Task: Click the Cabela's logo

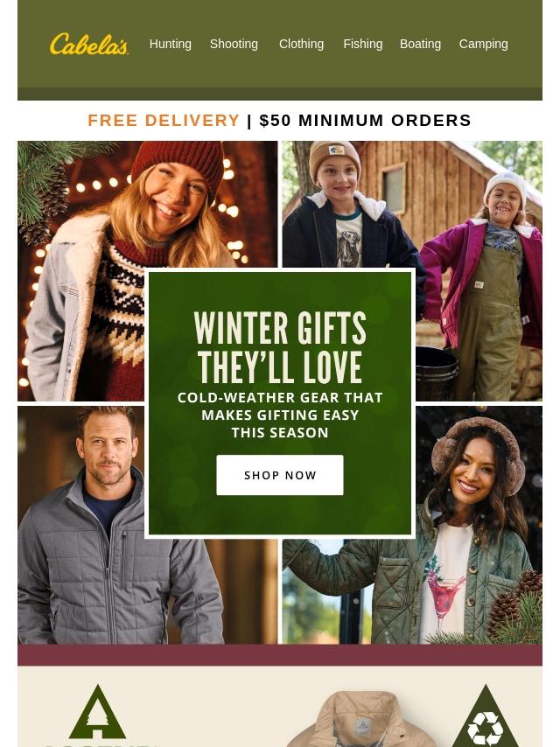Action: point(88,44)
